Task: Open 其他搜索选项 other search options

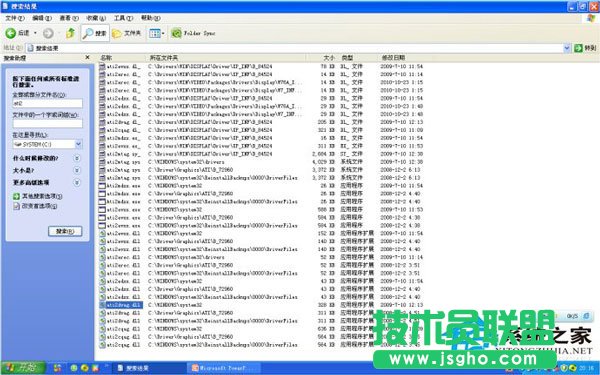Action: pyautogui.click(x=42, y=196)
